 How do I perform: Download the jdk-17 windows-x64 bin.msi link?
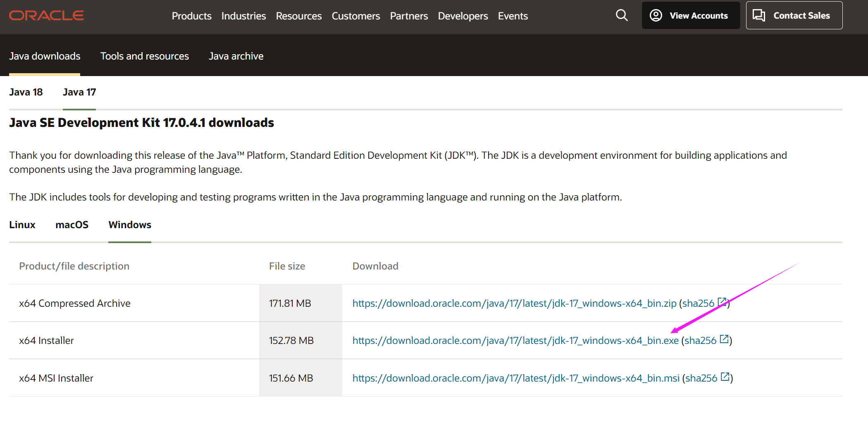pyautogui.click(x=516, y=378)
